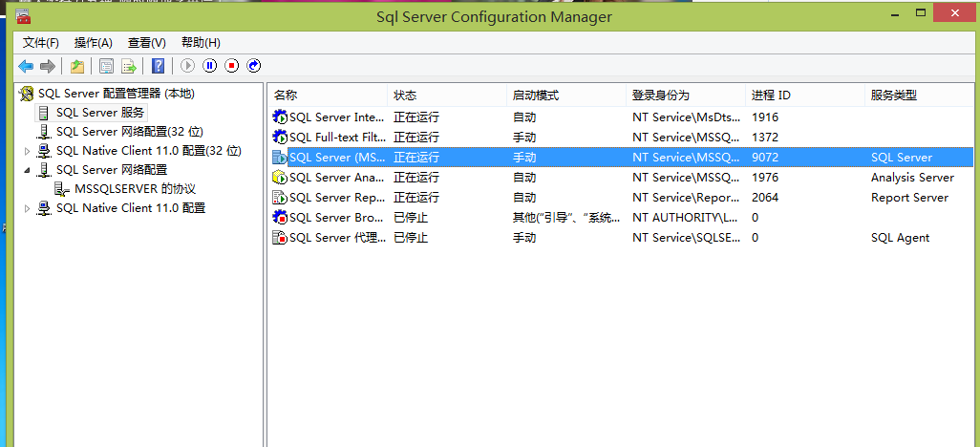
Task: Select the SQL Server (MS... service row
Action: pyautogui.click(x=623, y=158)
